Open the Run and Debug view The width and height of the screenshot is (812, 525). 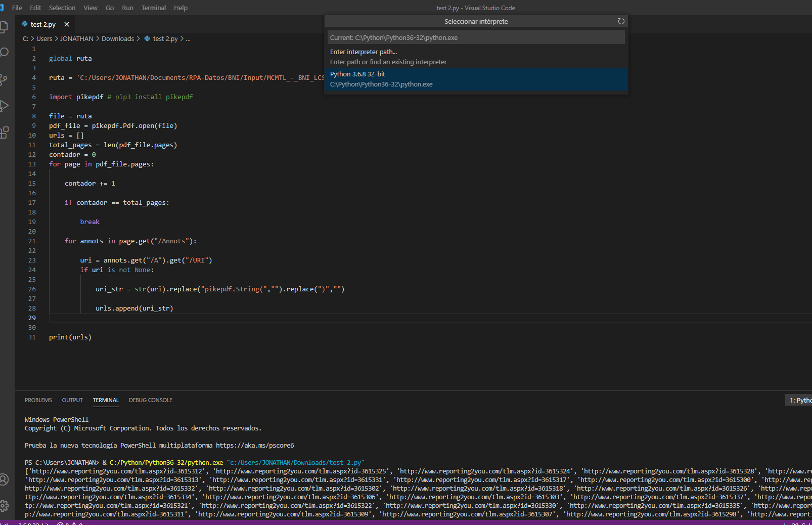pyautogui.click(x=5, y=106)
